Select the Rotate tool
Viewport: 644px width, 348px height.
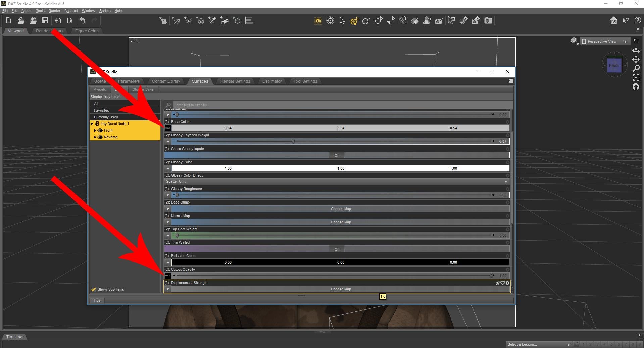click(366, 21)
